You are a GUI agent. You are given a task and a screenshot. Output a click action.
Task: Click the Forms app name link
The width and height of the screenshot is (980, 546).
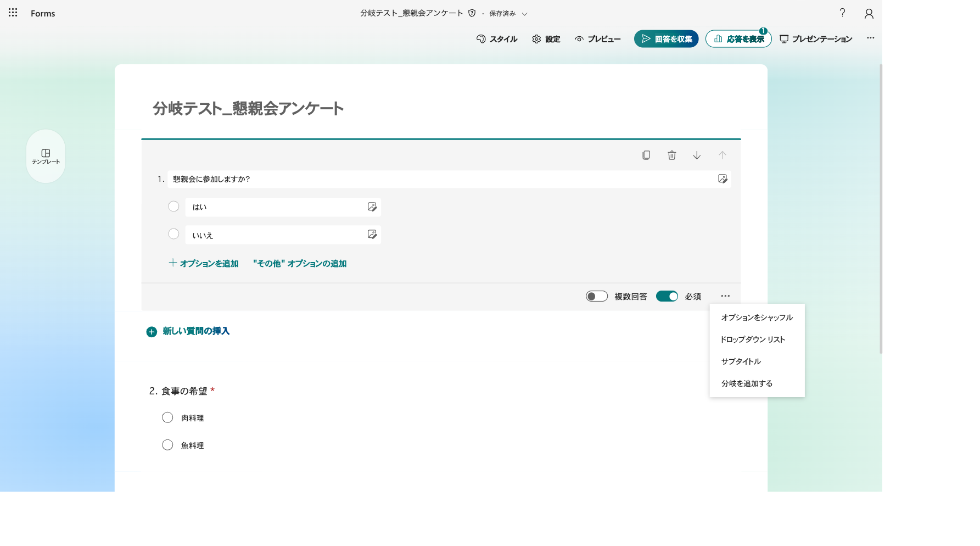[x=43, y=13]
